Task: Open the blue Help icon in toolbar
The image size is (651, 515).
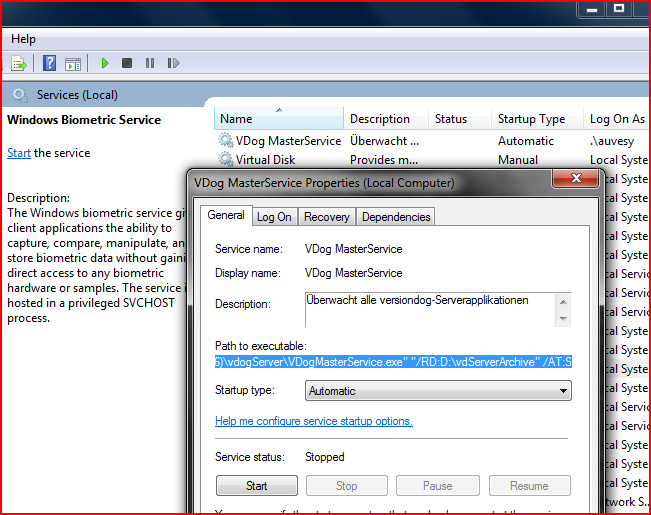Action: [x=49, y=63]
